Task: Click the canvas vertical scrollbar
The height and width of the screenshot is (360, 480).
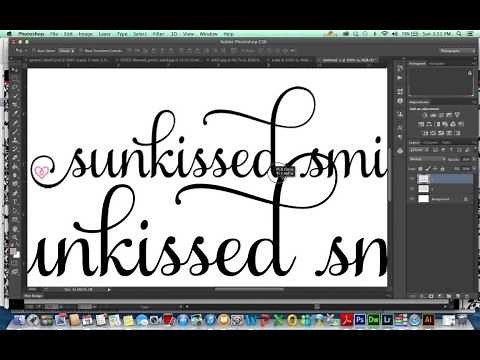Action: tap(389, 175)
